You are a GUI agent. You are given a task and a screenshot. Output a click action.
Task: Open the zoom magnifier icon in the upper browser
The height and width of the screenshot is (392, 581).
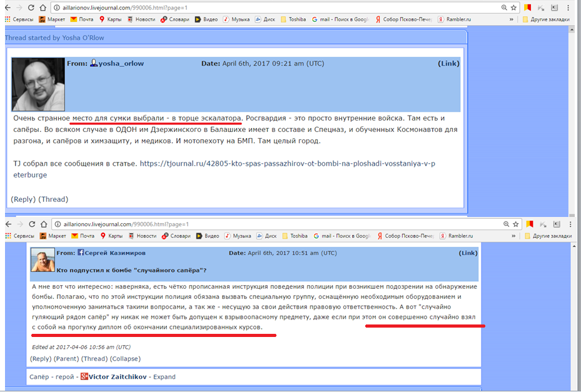pyautogui.click(x=504, y=8)
